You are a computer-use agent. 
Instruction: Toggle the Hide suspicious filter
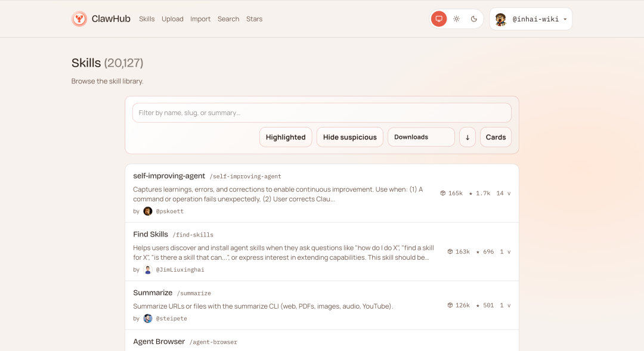point(349,136)
